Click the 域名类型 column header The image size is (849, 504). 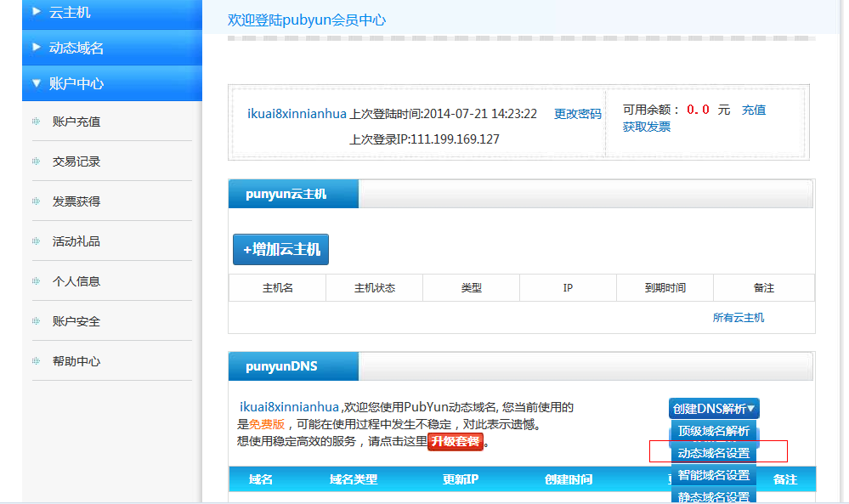click(353, 479)
